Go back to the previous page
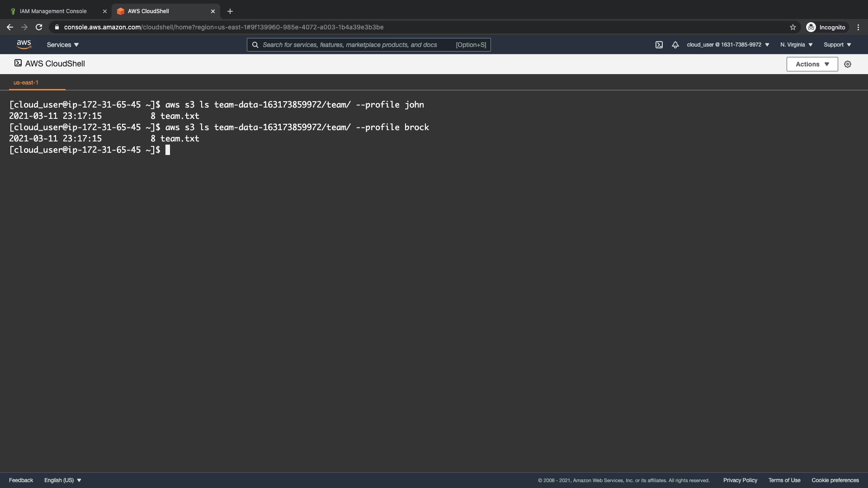The width and height of the screenshot is (868, 488). tap(10, 27)
